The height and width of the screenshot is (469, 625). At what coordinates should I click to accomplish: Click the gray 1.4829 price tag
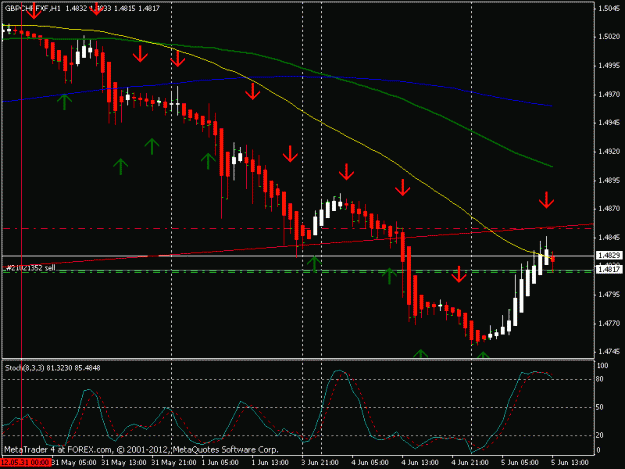(609, 255)
